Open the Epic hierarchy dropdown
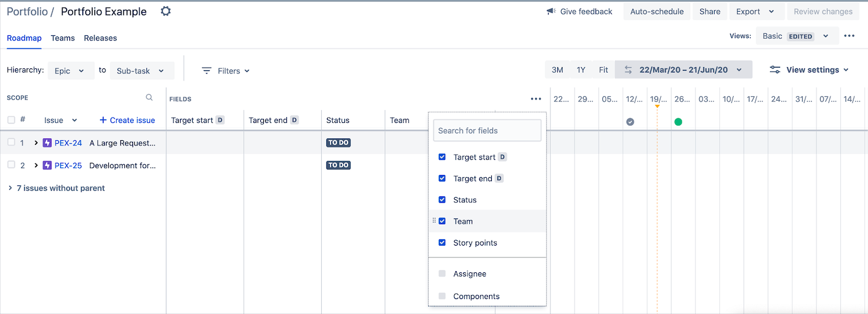The height and width of the screenshot is (314, 868). [71, 71]
